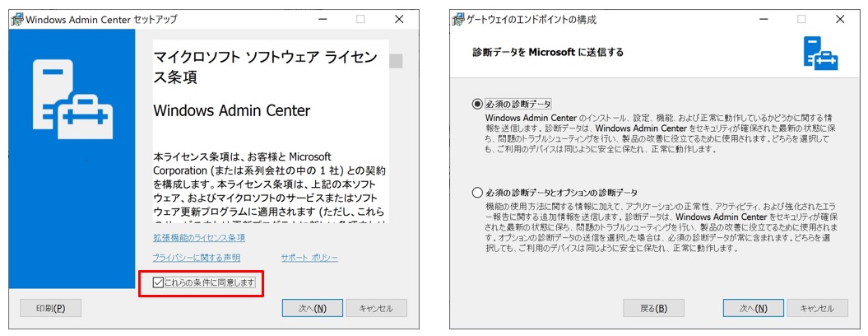Image resolution: width=868 pixels, height=336 pixels.
Task: Open the プライバシーに関する声明 link
Action: click(196, 258)
